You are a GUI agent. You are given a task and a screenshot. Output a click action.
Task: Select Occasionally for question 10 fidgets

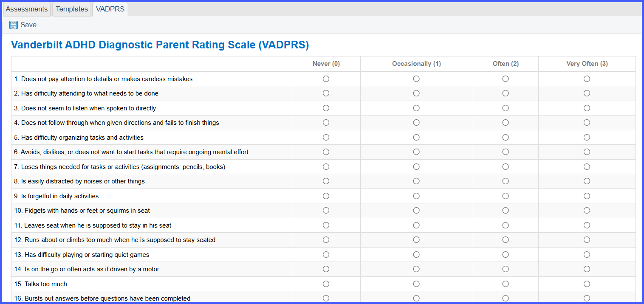(x=416, y=211)
